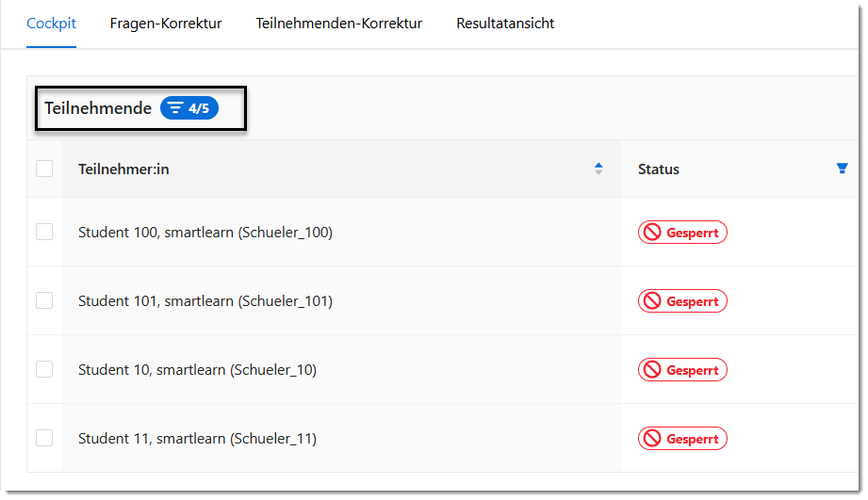Viewport: 868px width, 500px height.
Task: Click the Teilnehmer:in column header
Action: click(123, 169)
